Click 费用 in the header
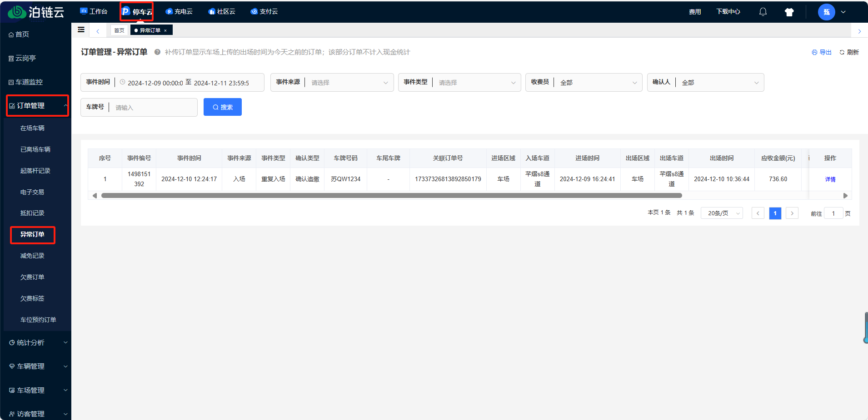Viewport: 868px width, 420px height. click(x=694, y=12)
